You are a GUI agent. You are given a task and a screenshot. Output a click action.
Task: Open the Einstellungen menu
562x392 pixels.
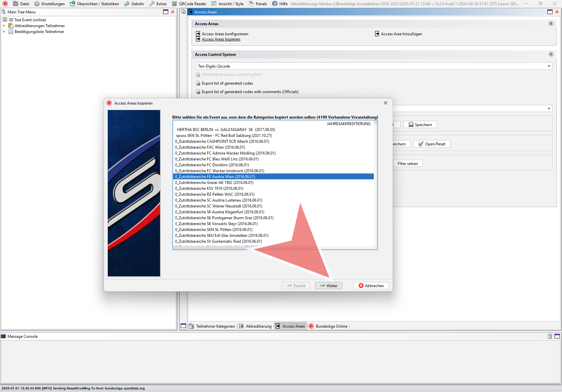pyautogui.click(x=49, y=4)
